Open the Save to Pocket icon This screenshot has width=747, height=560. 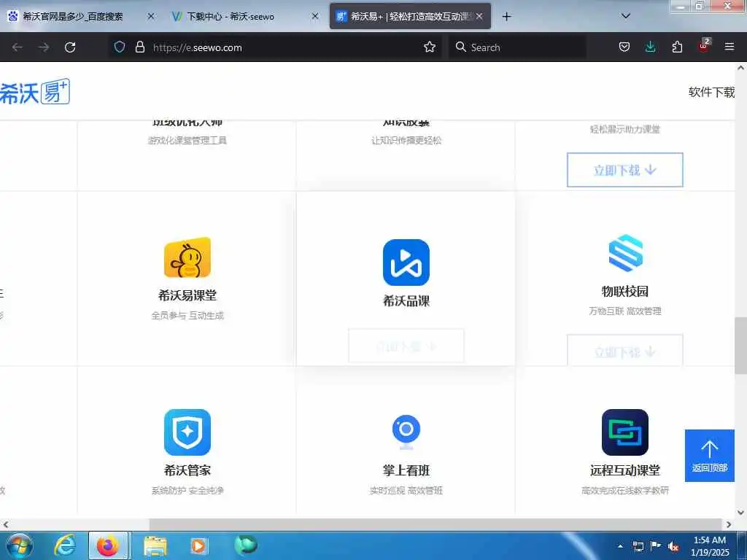point(624,47)
